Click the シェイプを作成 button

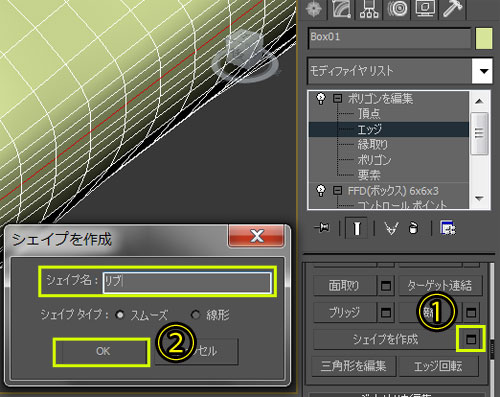click(x=385, y=339)
